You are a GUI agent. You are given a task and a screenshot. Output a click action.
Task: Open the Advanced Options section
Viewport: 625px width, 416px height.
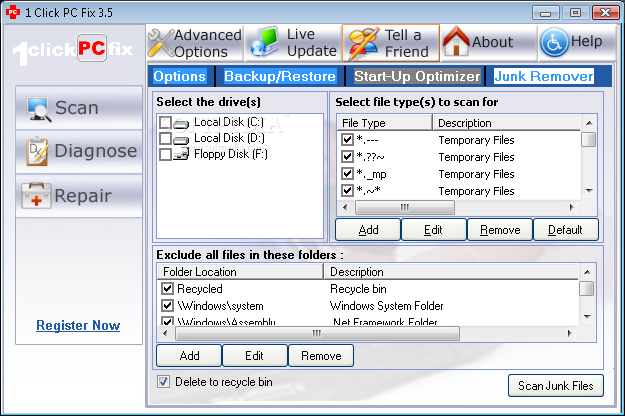click(195, 43)
